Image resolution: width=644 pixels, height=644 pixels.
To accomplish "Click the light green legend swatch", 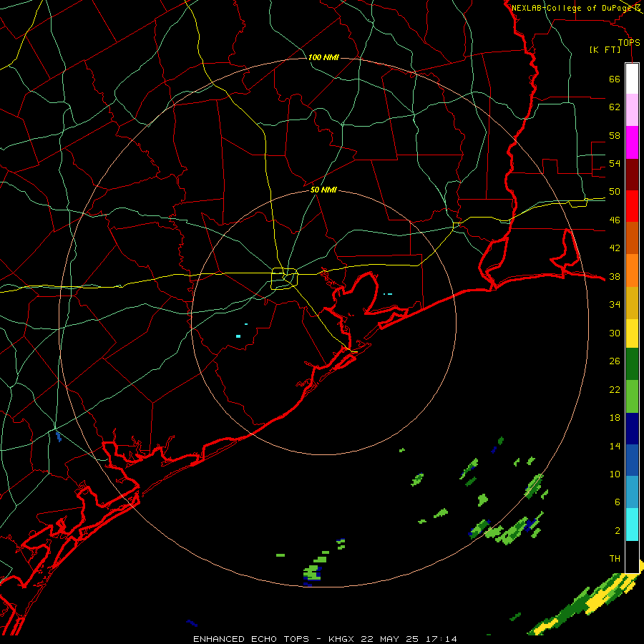I will (x=632, y=396).
